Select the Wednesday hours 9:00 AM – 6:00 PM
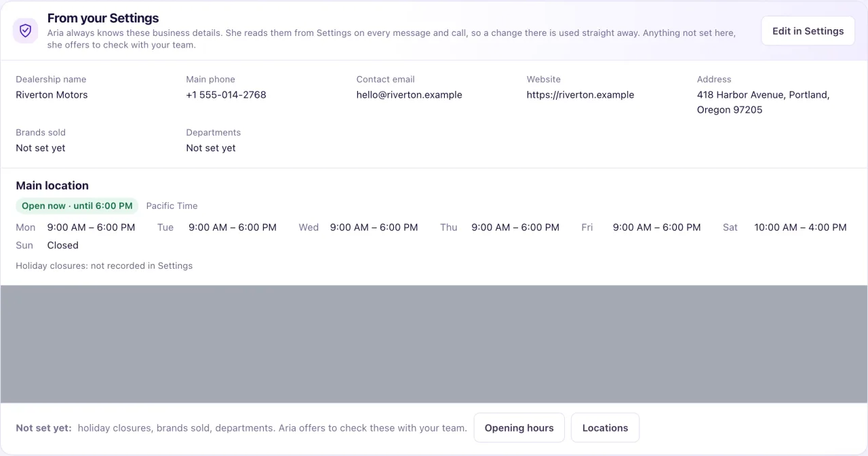868x456 pixels. click(374, 227)
